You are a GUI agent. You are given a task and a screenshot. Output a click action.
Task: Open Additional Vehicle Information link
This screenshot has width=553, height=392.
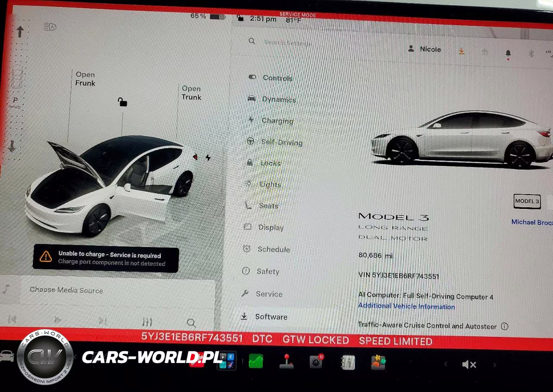coord(406,306)
